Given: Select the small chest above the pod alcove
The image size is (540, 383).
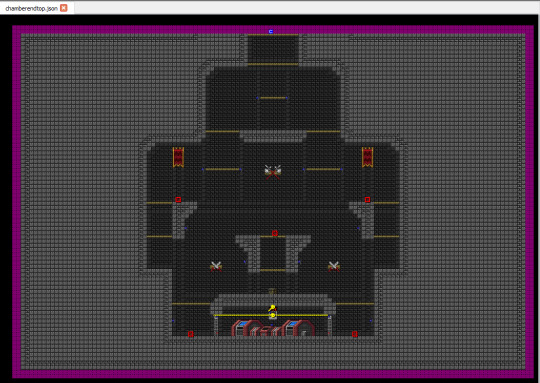Looking at the screenshot, I should pos(272,291).
